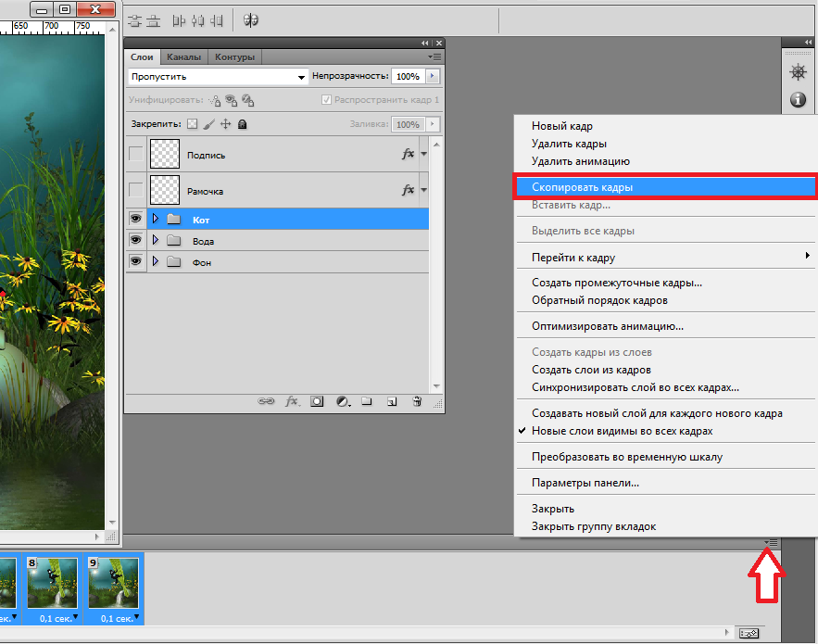Hide the Вода layer group
Image resolution: width=818 pixels, height=644 pixels.
(136, 241)
